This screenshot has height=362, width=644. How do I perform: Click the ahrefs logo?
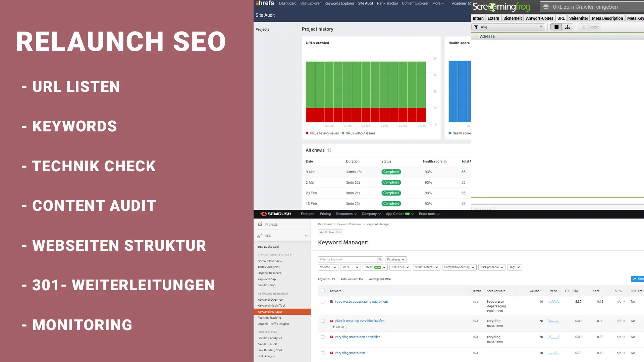click(x=265, y=3)
